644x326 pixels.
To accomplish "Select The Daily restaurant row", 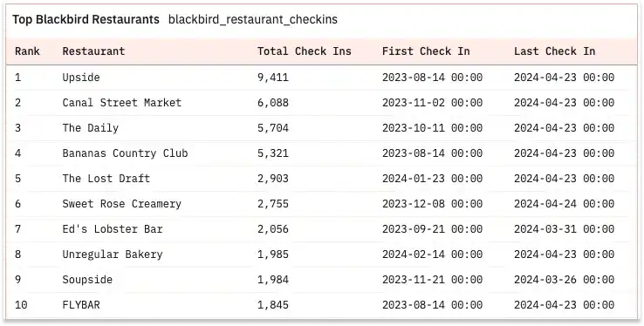I will [x=321, y=128].
